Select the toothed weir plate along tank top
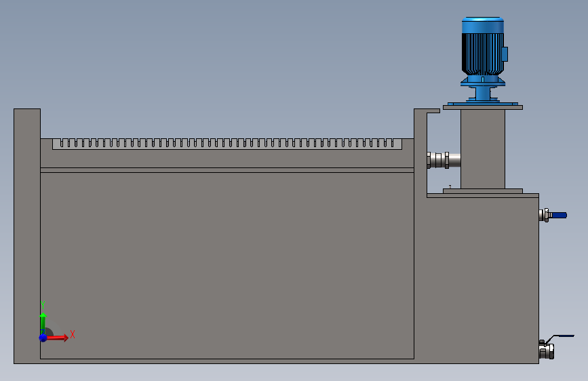This screenshot has width=588, height=381. coord(227,144)
